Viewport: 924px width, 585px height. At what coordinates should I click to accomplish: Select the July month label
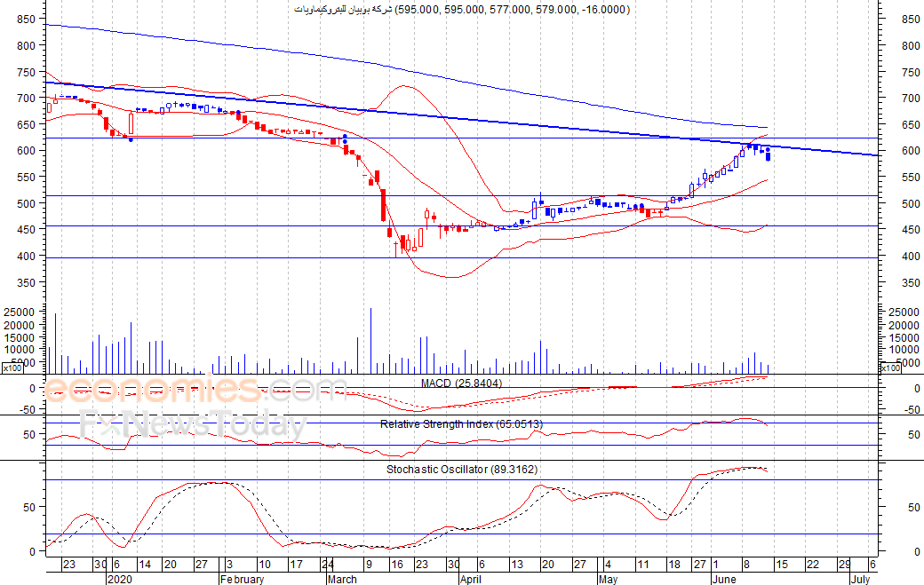click(x=860, y=579)
